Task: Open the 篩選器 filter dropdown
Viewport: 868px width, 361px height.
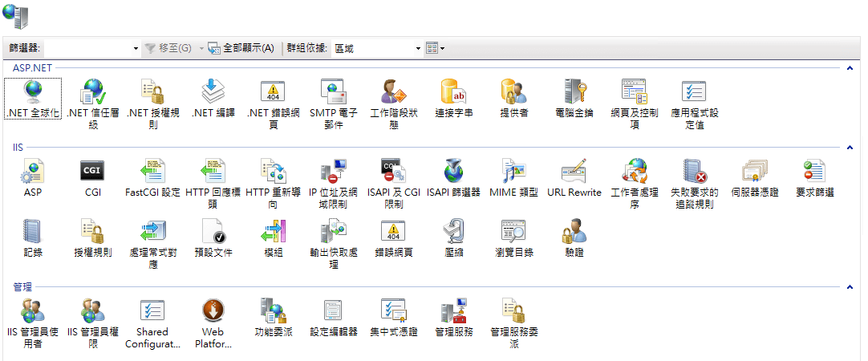Action: tap(136, 49)
